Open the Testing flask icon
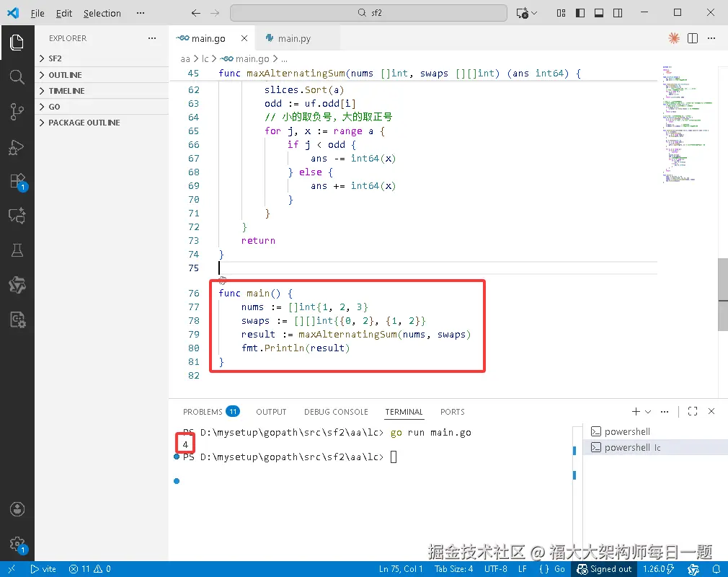The image size is (728, 577). pos(17,250)
